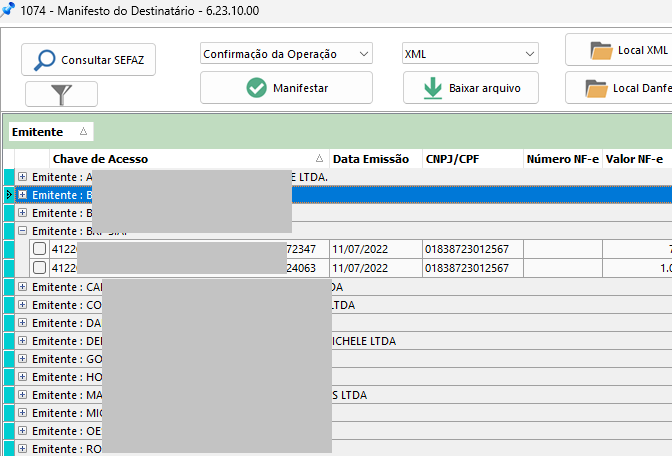Expand the Emitente : DE group
The image size is (672, 456).
click(x=22, y=341)
